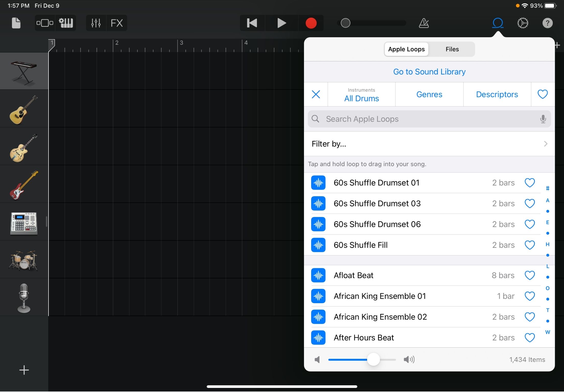The height and width of the screenshot is (392, 564).
Task: Enable the metronome
Action: [424, 23]
